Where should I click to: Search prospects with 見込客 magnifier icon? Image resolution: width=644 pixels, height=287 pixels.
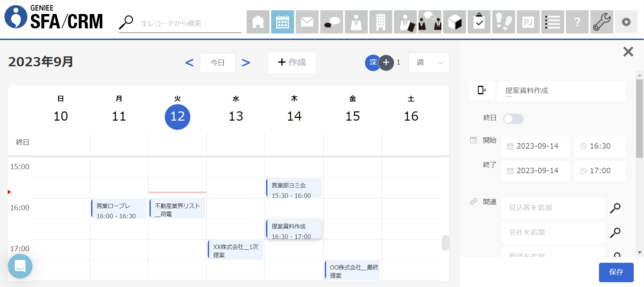(615, 208)
